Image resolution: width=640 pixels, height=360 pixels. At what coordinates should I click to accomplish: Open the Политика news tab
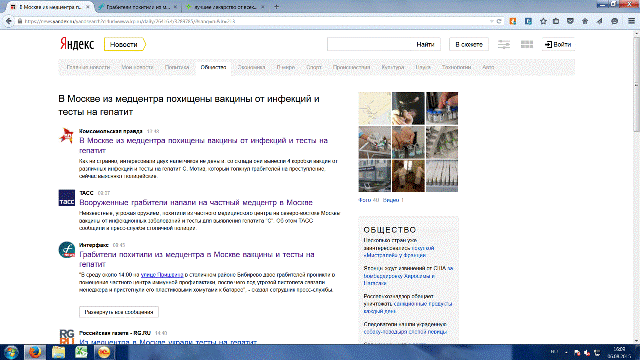tap(177, 67)
